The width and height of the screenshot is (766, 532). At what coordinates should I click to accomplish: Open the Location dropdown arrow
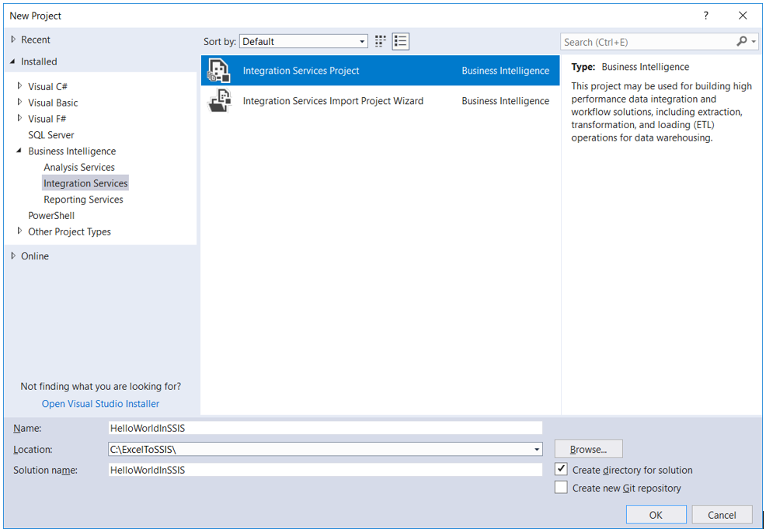coord(537,449)
